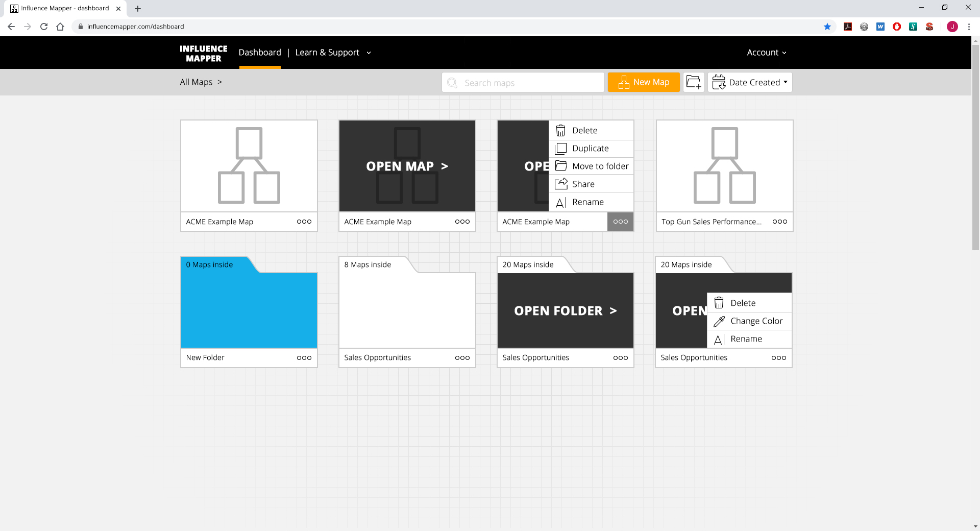980x531 pixels.
Task: Choose Delete in the map context menu
Action: coord(591,131)
